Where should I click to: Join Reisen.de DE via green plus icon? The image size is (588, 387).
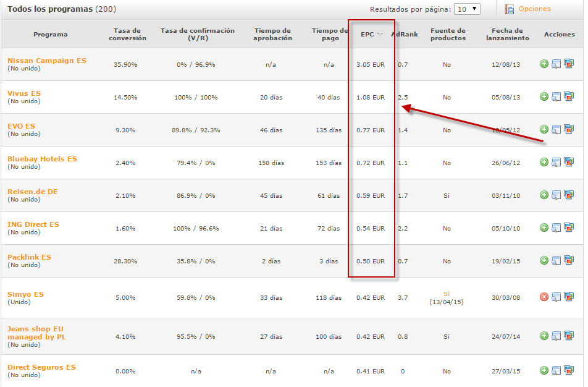point(544,195)
